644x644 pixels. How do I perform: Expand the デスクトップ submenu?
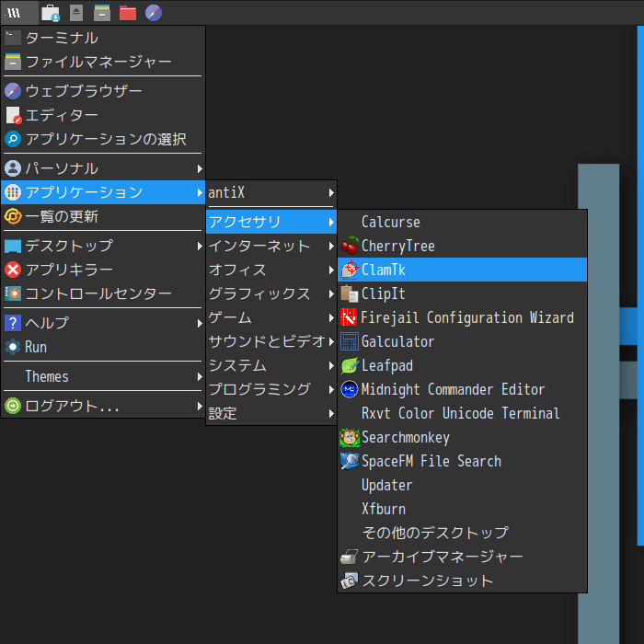point(103,246)
